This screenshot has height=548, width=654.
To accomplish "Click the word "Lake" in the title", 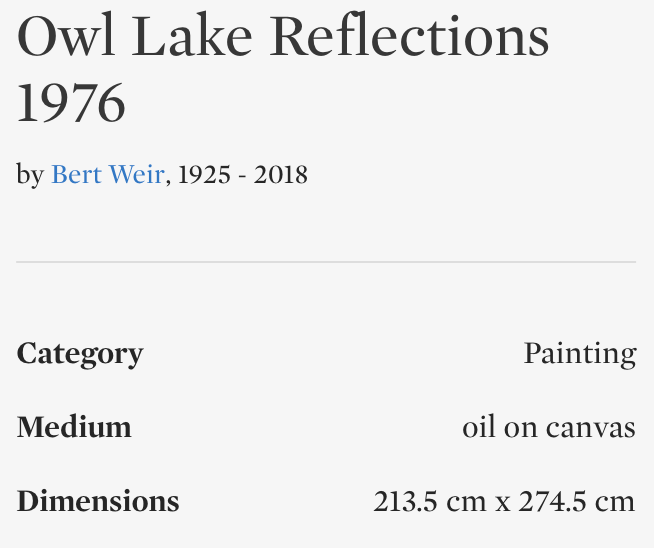I will click(191, 36).
